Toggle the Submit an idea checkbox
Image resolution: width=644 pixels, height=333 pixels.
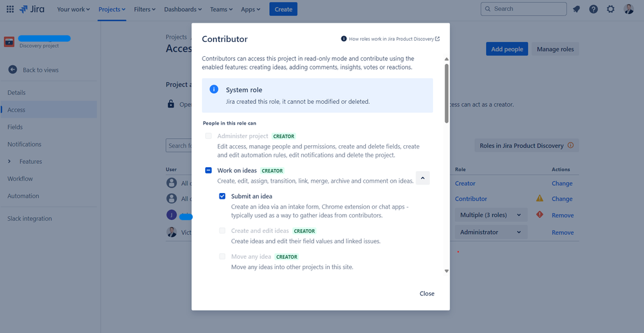(x=222, y=196)
